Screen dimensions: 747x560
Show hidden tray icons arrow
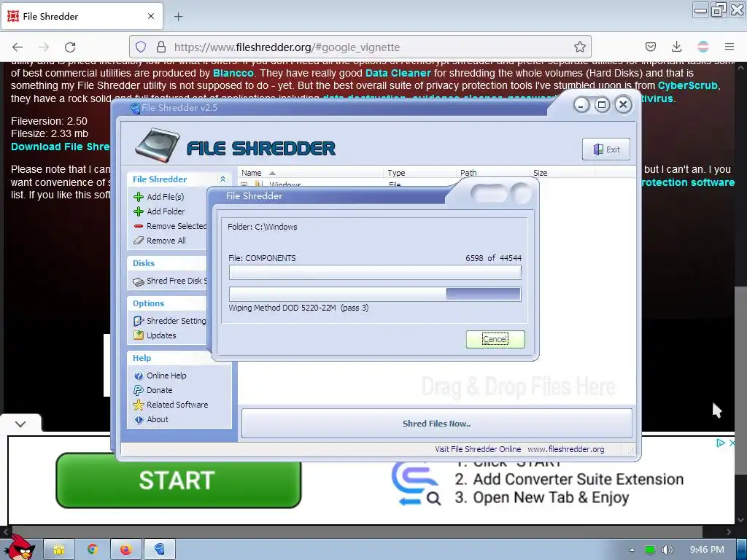(632, 550)
